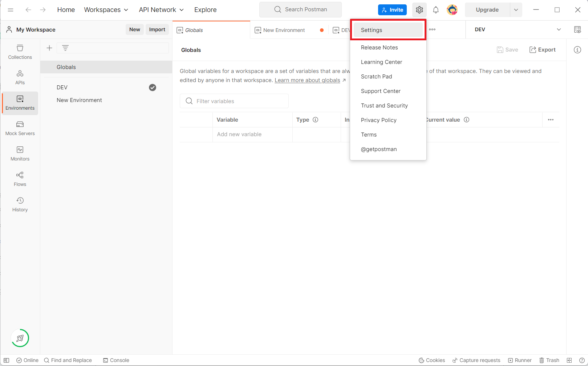Open APIs in the sidebar

pyautogui.click(x=20, y=78)
